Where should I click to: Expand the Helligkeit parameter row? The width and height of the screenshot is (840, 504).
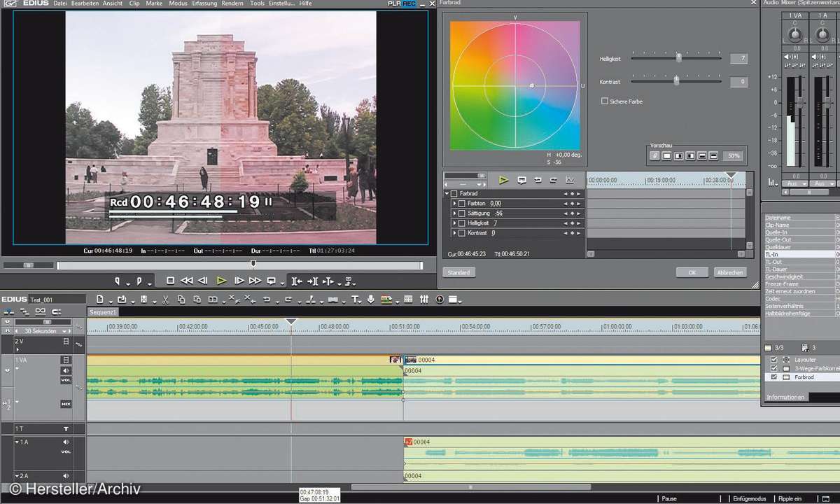(454, 223)
